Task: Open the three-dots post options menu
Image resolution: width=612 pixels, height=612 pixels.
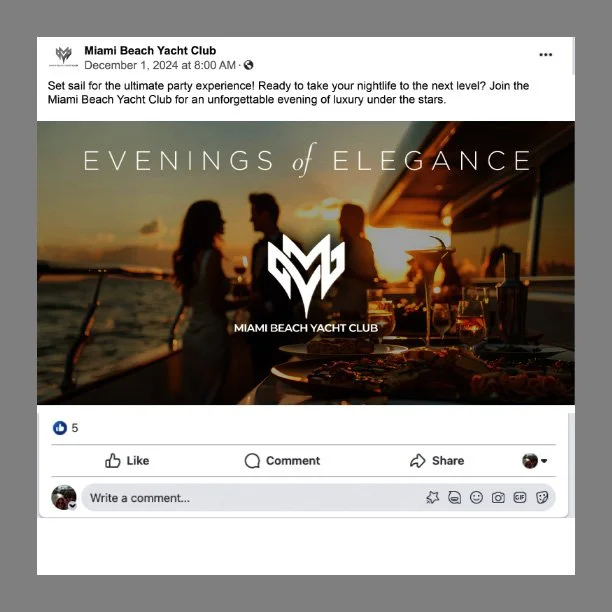Action: pyautogui.click(x=545, y=55)
